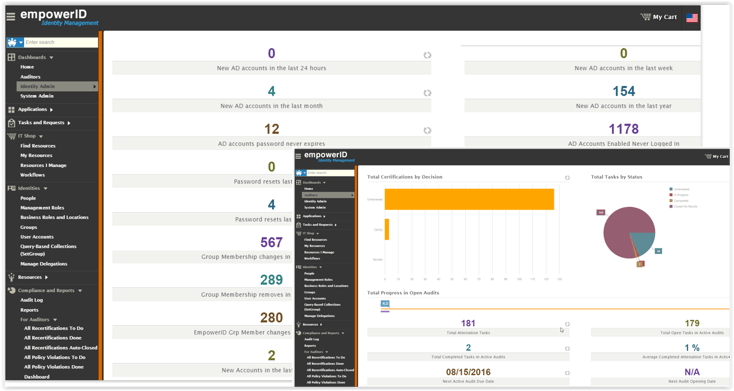Click the IT Shop cart icon in the back sidebar
Screen dimensions: 734x391
(12, 136)
